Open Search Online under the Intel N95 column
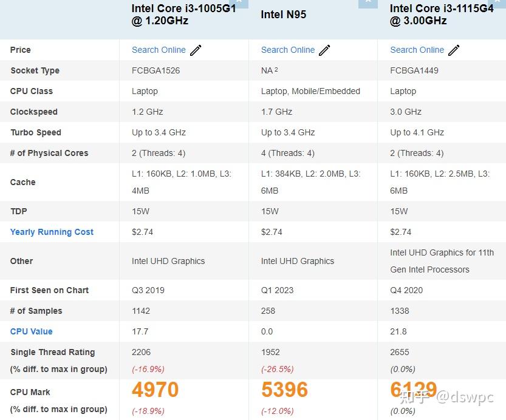 tap(287, 50)
